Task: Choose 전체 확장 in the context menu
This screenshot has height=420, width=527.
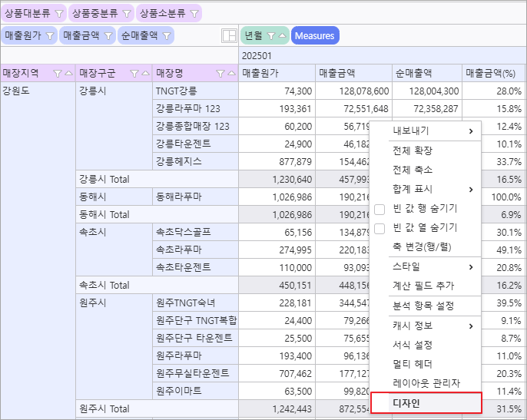Action: point(413,150)
